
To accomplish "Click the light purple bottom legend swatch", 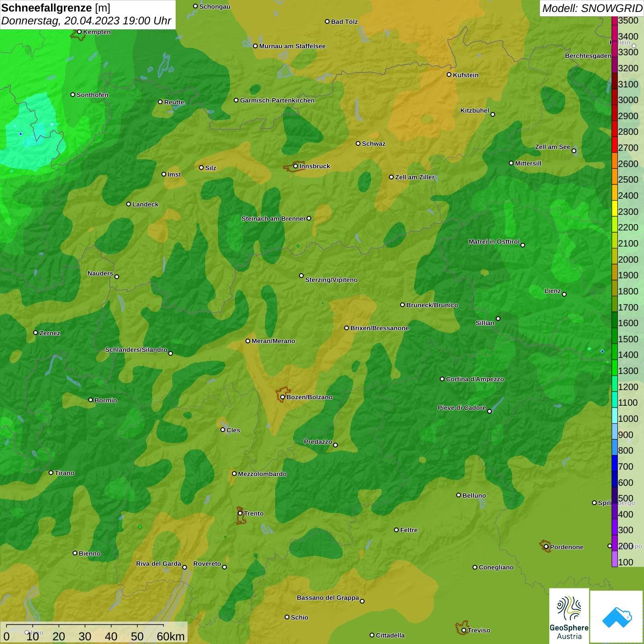I will coord(615,559).
